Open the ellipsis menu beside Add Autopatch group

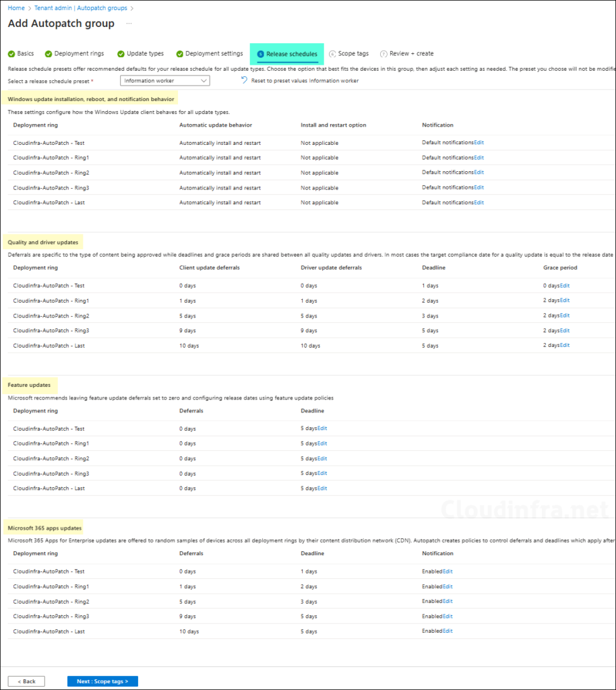point(129,24)
